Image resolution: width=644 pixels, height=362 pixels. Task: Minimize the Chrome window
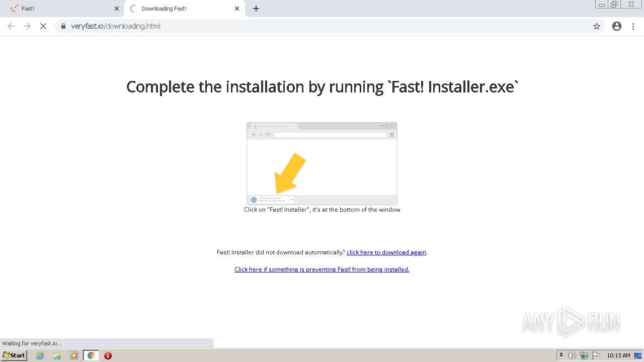coord(602,5)
